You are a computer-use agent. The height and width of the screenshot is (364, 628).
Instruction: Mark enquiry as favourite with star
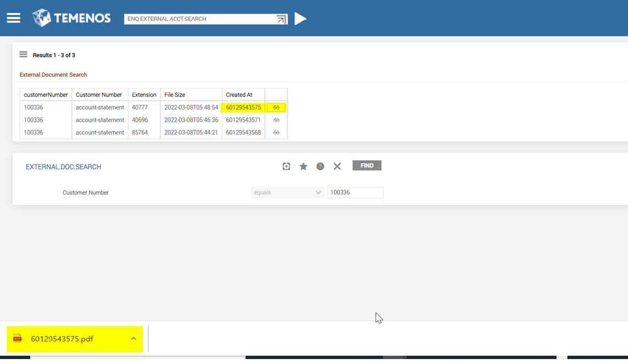pyautogui.click(x=303, y=166)
